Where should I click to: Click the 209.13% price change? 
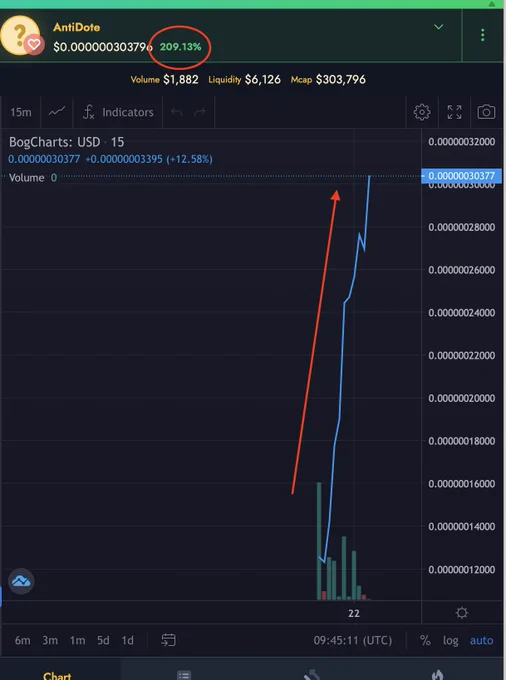[x=180, y=47]
